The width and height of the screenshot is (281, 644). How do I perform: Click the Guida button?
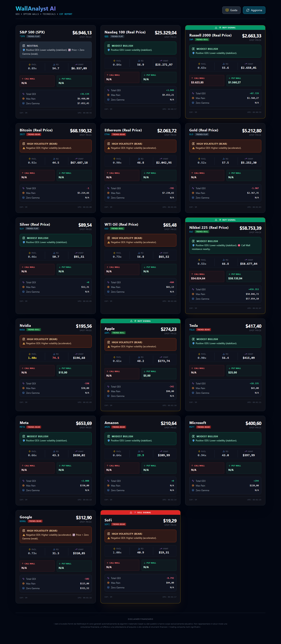(x=231, y=10)
